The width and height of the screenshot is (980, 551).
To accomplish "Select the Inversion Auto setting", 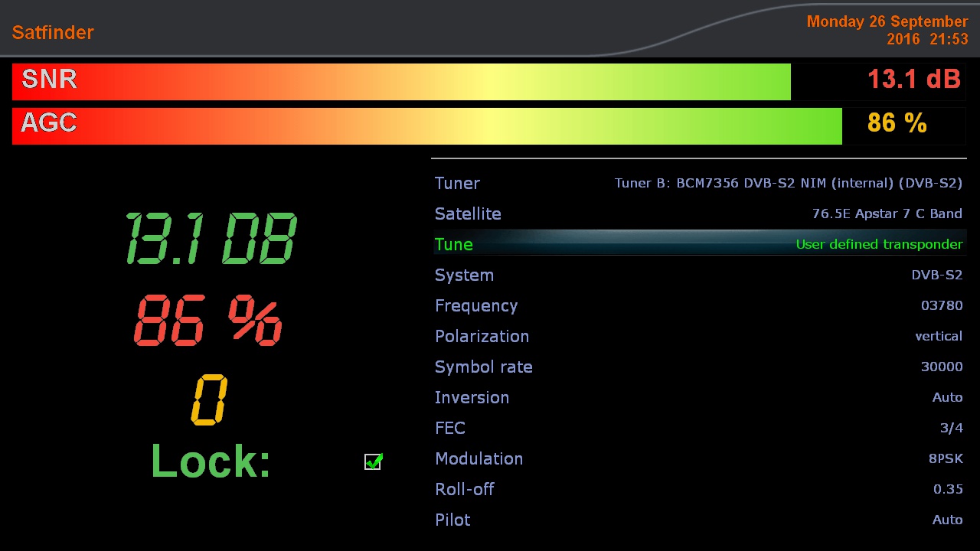I will [x=698, y=397].
